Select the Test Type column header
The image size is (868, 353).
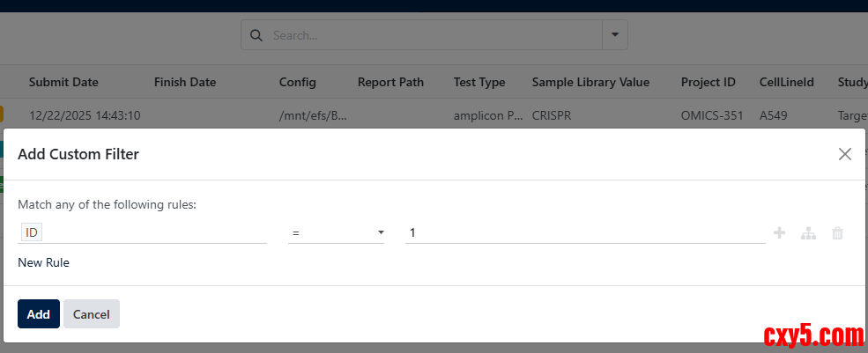479,83
